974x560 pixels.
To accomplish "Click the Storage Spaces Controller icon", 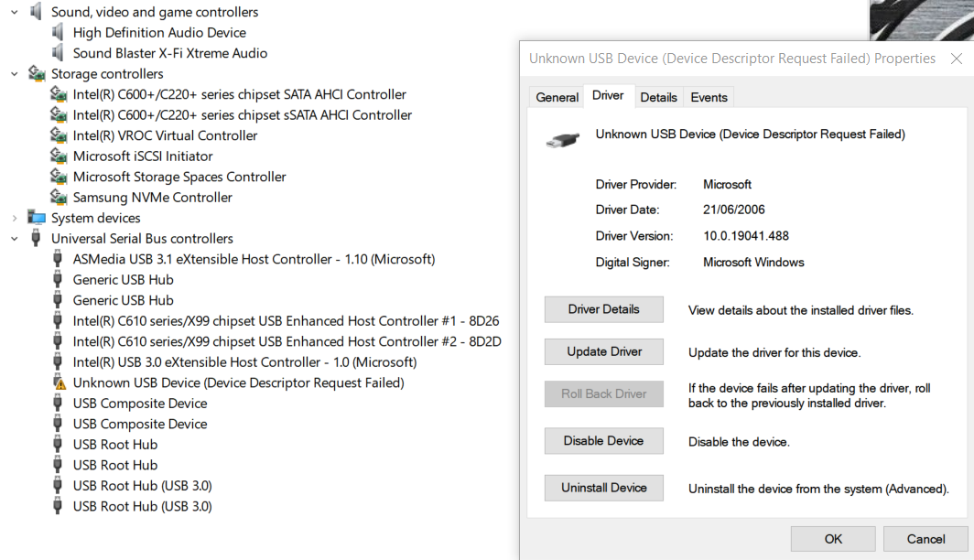I will pos(59,177).
